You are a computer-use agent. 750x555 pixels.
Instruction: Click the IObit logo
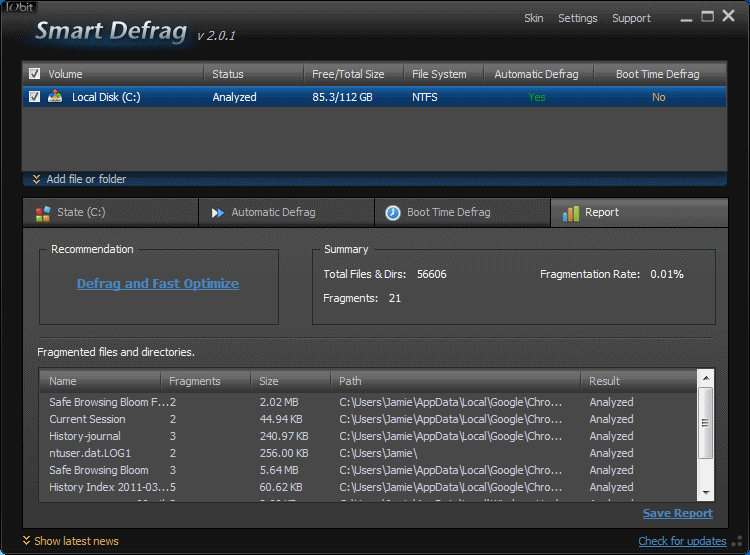[19, 7]
